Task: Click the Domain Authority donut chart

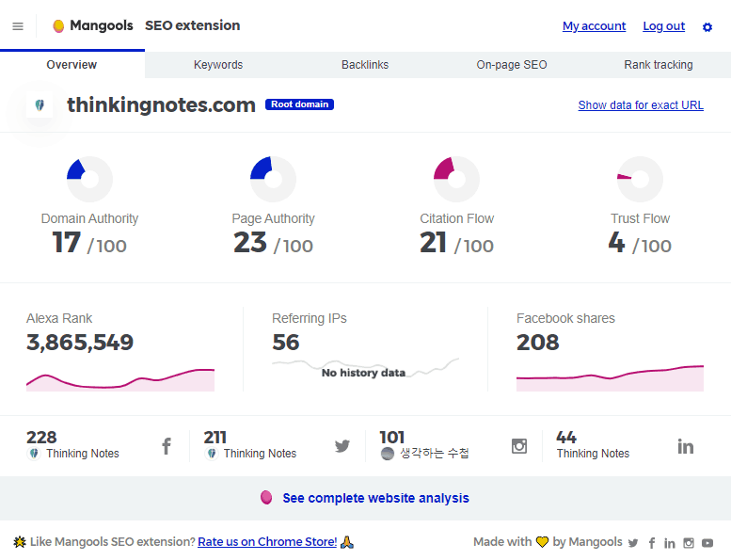Action: coord(89,179)
